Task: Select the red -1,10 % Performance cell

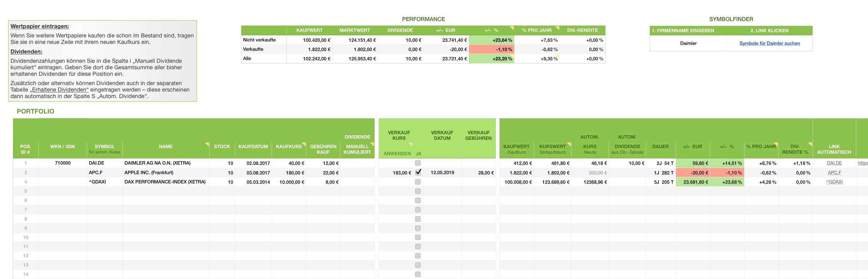Action: point(491,49)
